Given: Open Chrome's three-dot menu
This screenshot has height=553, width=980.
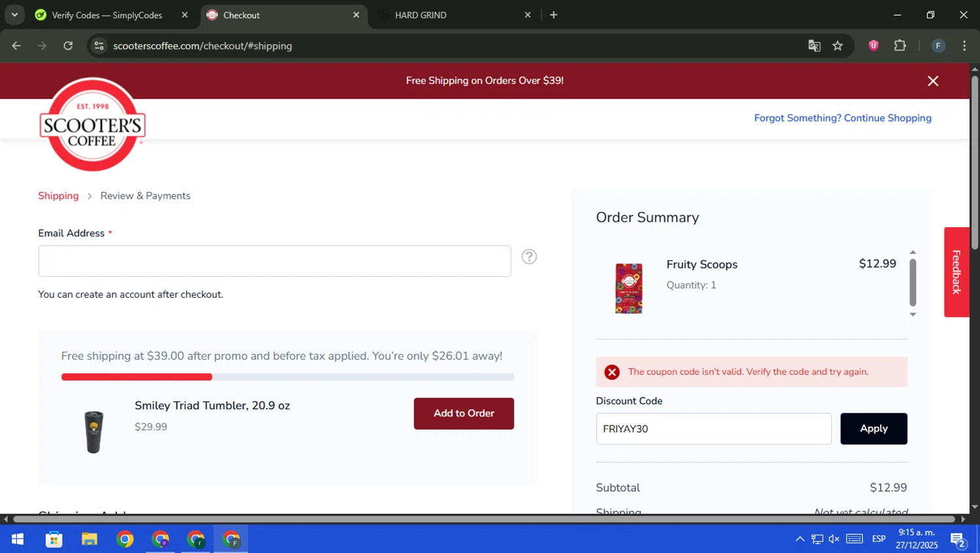Looking at the screenshot, I should click(964, 46).
